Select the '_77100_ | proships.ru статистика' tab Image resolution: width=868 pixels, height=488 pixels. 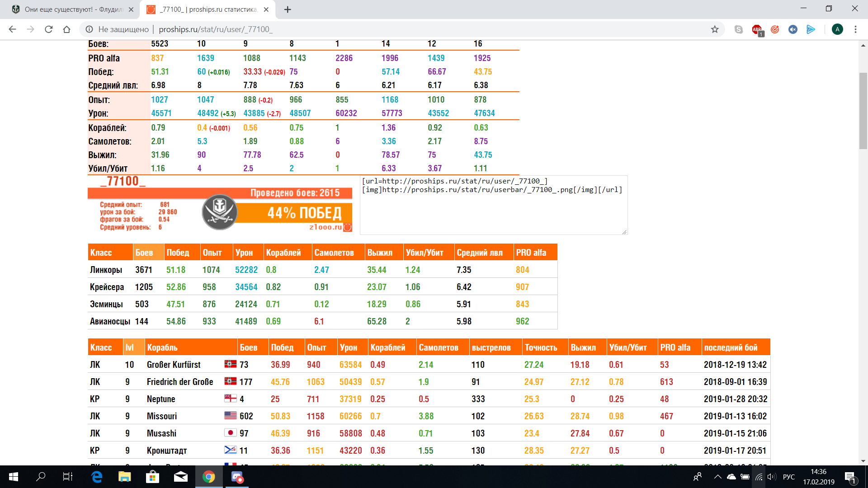click(x=208, y=9)
